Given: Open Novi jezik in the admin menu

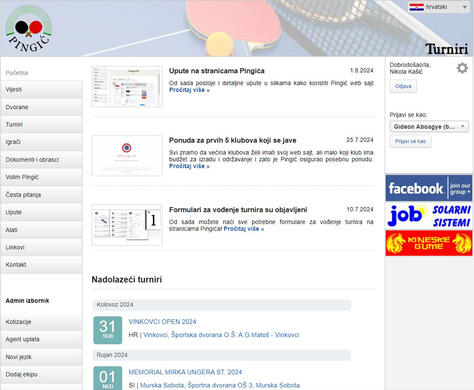Looking at the screenshot, I should tap(41, 357).
